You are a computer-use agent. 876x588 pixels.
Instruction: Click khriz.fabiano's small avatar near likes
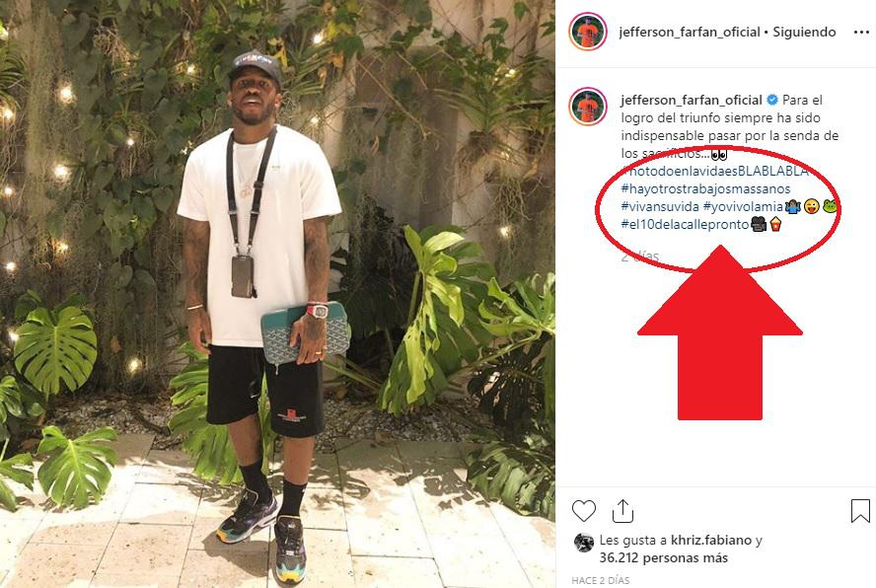click(584, 543)
